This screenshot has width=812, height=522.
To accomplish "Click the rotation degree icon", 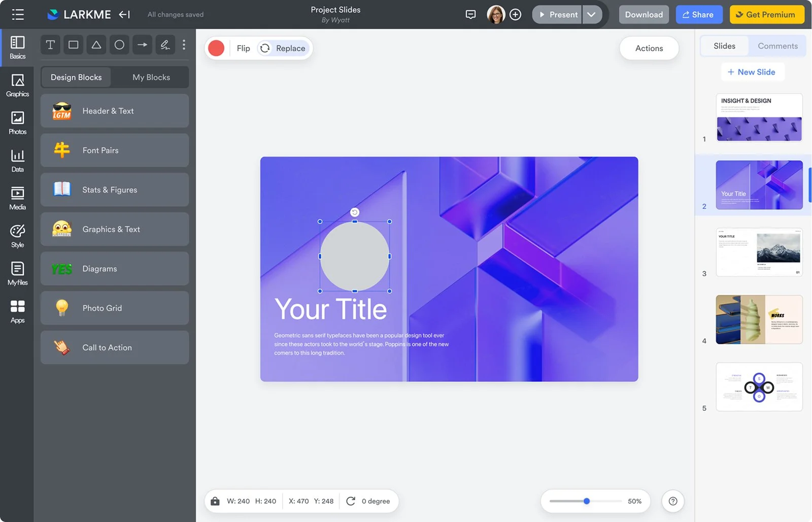I will [x=351, y=501].
